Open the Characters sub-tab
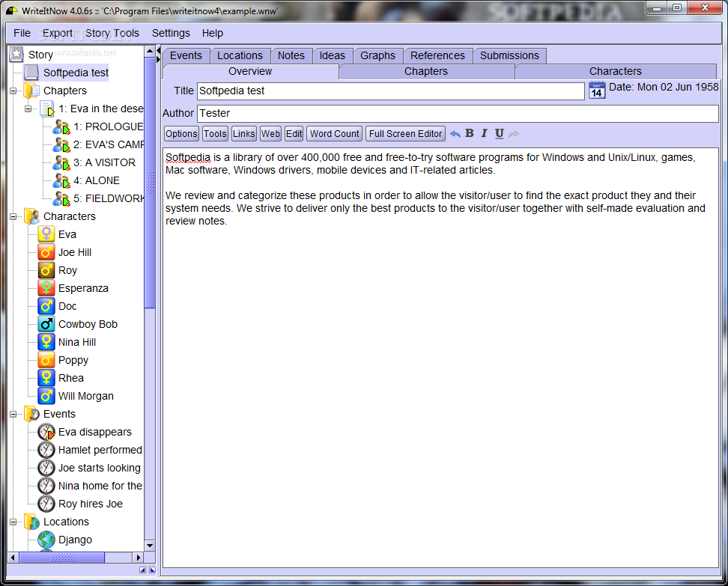 (x=615, y=71)
